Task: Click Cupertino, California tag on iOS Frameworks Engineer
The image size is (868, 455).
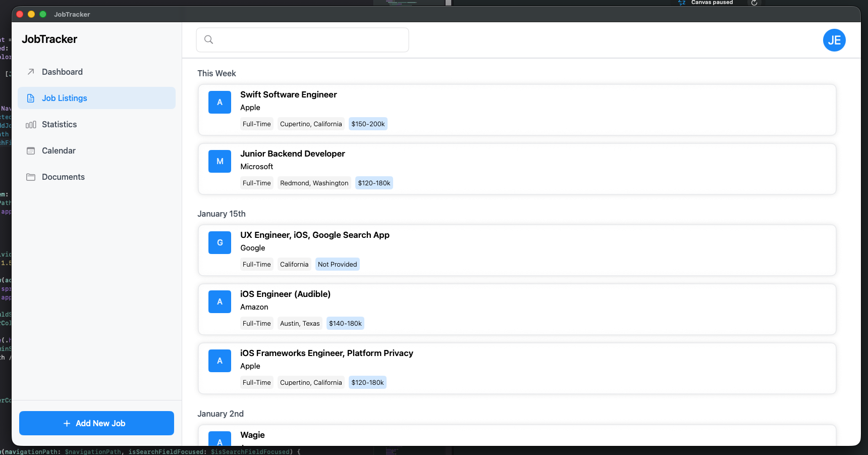Action: point(311,382)
